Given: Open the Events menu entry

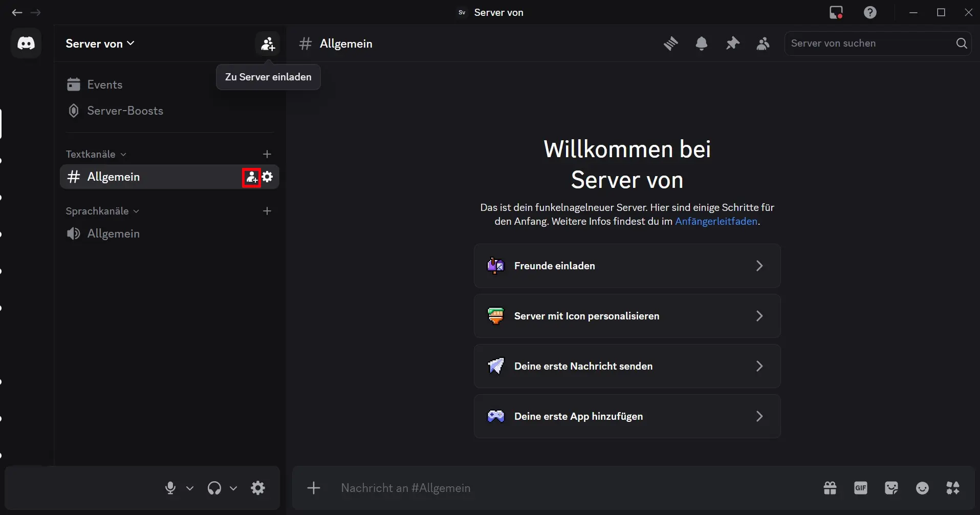Looking at the screenshot, I should [x=105, y=84].
